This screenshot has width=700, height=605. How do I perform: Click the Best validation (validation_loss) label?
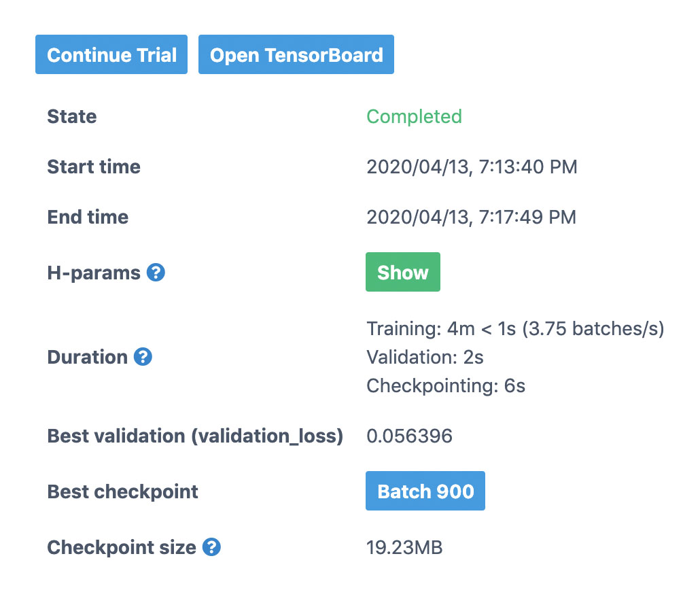click(x=195, y=436)
